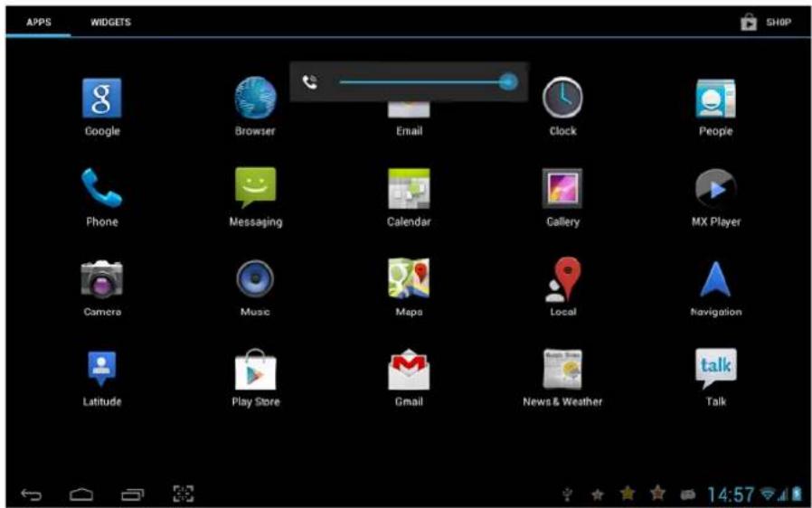Viewport: 812px width, 508px height.
Task: Open the Navigation app
Action: pyautogui.click(x=715, y=279)
